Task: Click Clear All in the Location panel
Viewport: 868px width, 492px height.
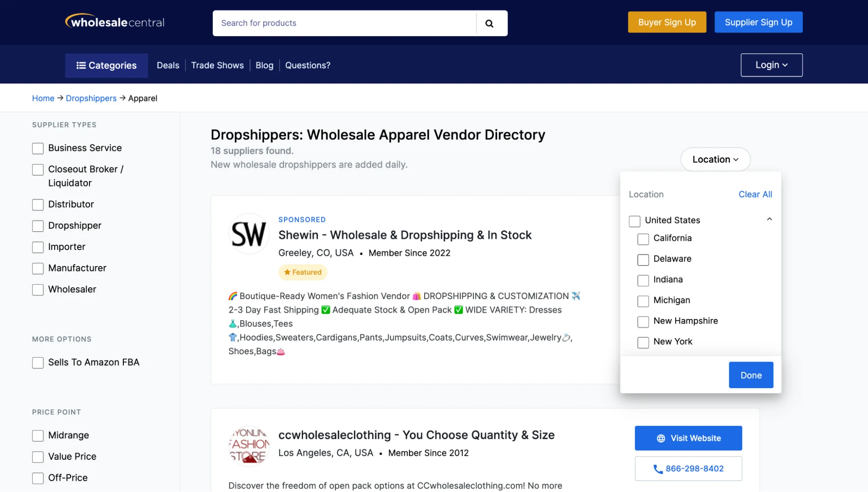Action: pyautogui.click(x=755, y=194)
